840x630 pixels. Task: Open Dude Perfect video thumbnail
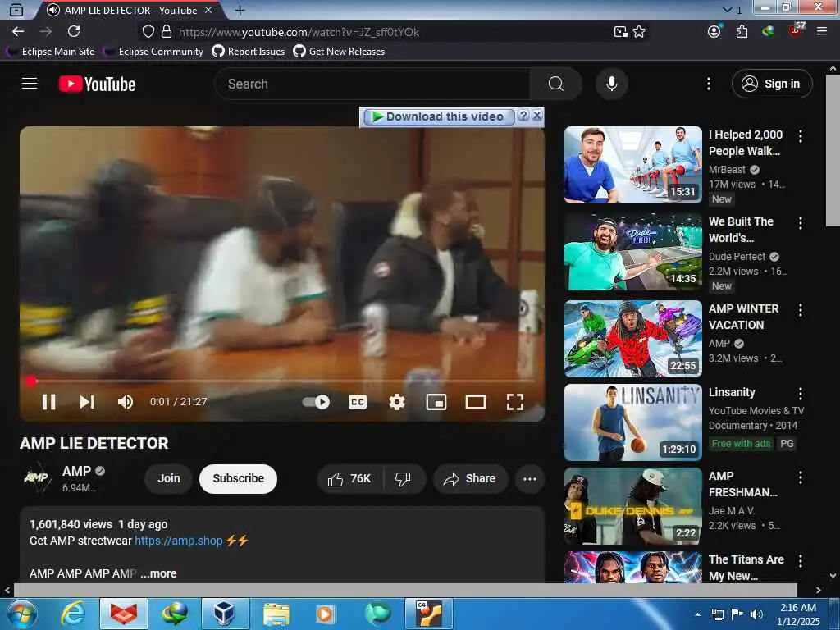632,252
